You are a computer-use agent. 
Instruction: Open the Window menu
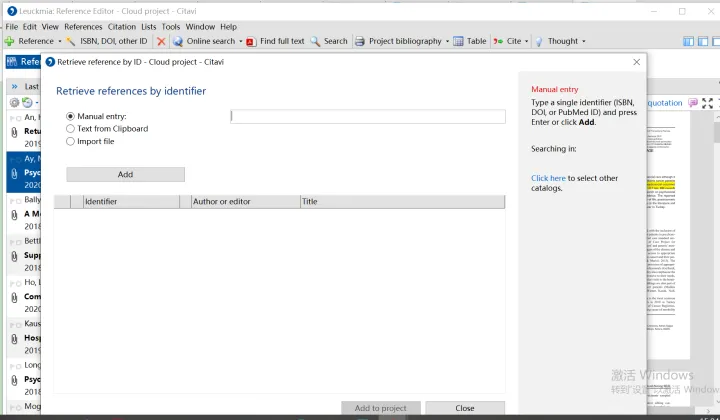tap(200, 27)
